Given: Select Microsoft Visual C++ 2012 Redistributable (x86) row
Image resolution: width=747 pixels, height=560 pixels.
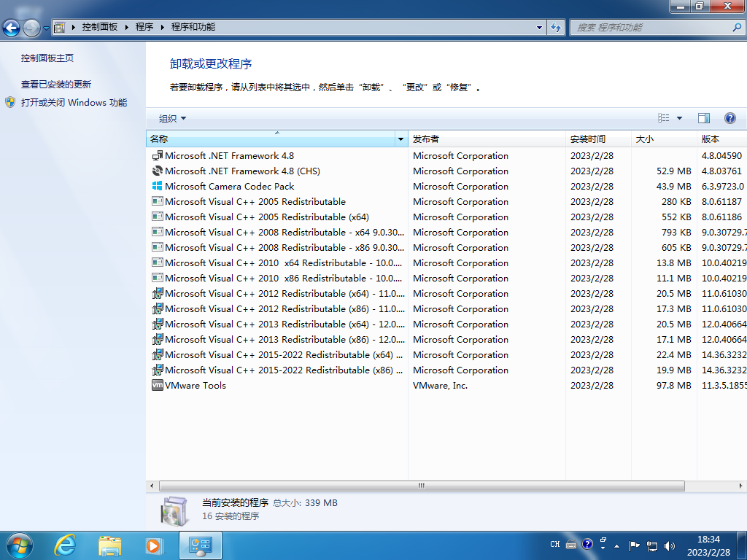Looking at the screenshot, I should 447,309.
